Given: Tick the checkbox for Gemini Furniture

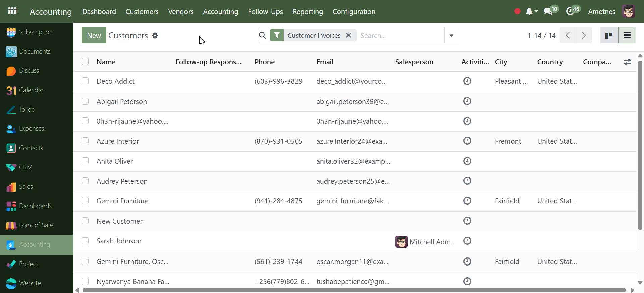Looking at the screenshot, I should tap(85, 201).
